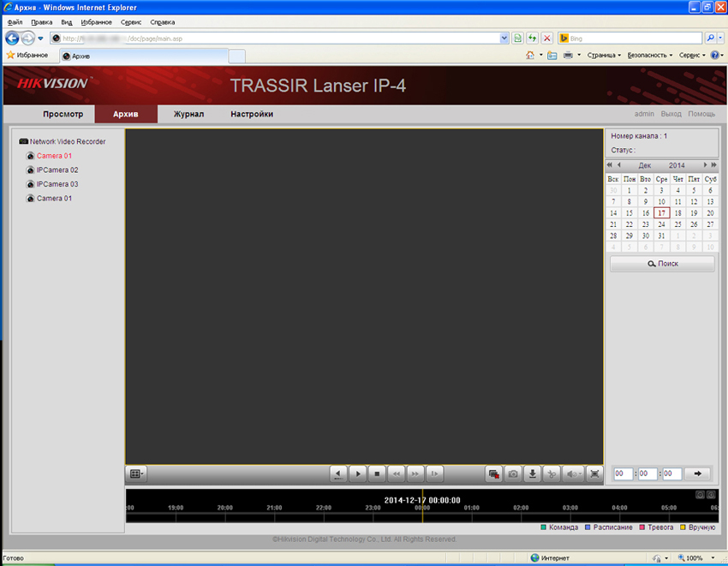Open the Помощь help link
This screenshot has height=566, width=728.
click(x=701, y=114)
